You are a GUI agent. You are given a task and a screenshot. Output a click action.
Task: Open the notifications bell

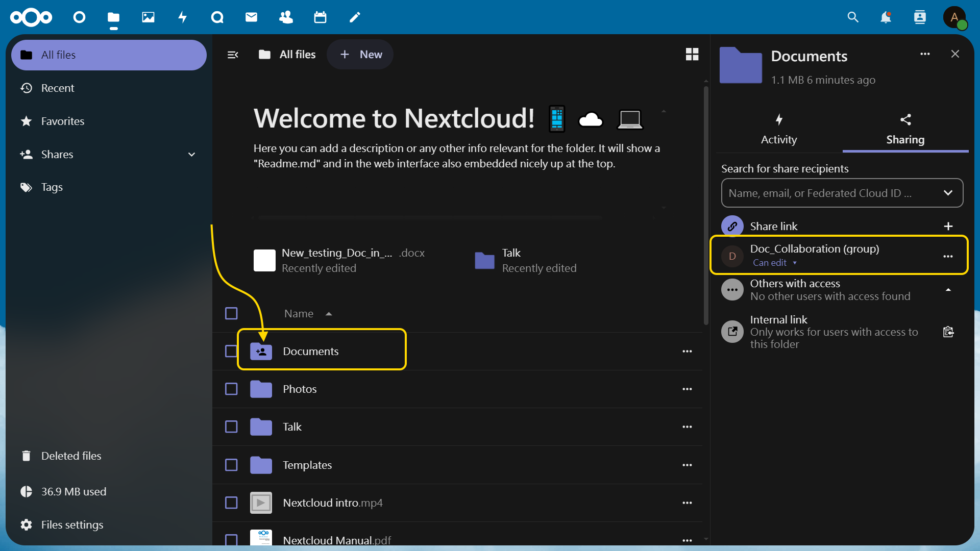point(886,17)
